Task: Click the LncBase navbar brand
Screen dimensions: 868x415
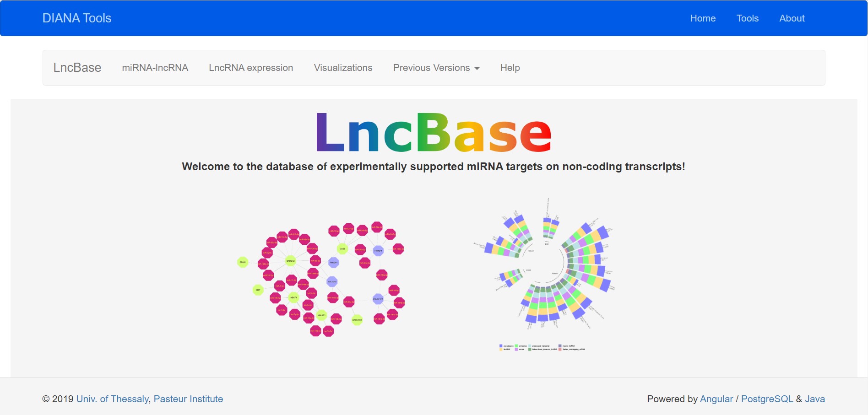Action: [x=77, y=68]
